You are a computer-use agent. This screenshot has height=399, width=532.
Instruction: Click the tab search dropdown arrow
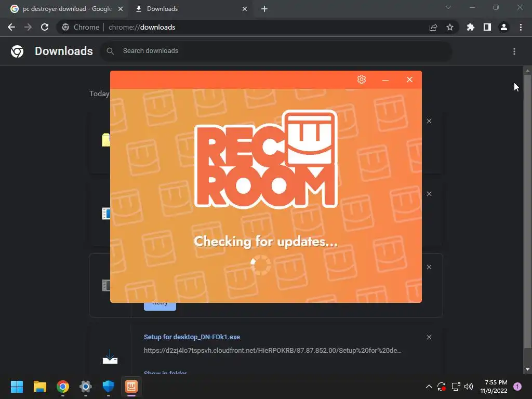pos(448,7)
